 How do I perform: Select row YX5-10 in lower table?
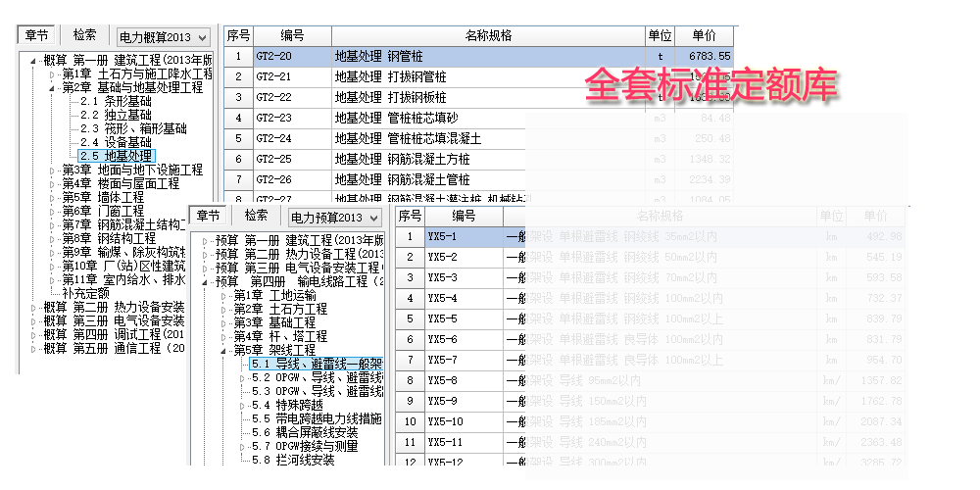pyautogui.click(x=650, y=421)
